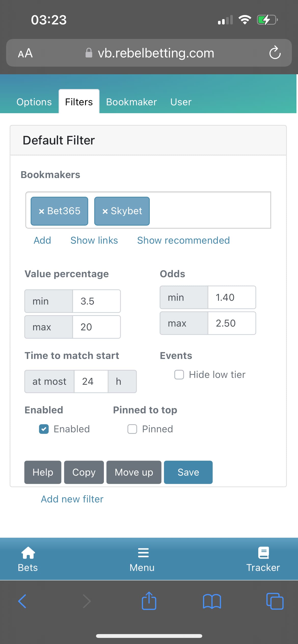Open the Bets home icon
Image resolution: width=298 pixels, height=644 pixels.
coord(28,552)
